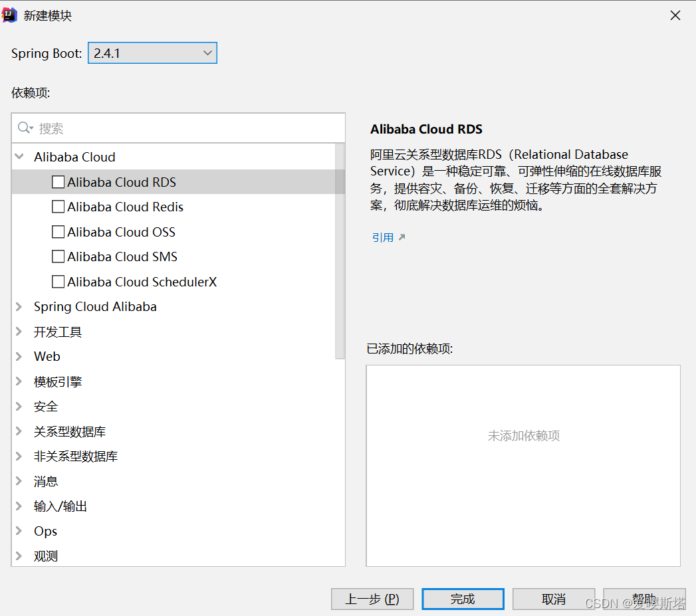Click the dependency list vertical scrollbar
This screenshot has width=696, height=616.
click(340, 251)
